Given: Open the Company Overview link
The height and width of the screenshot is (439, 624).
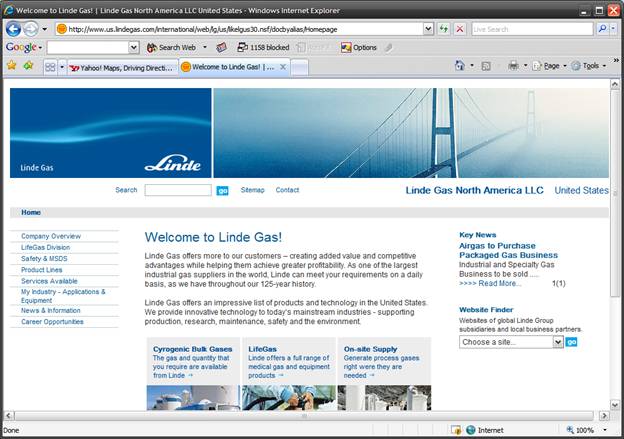Looking at the screenshot, I should pyautogui.click(x=51, y=236).
